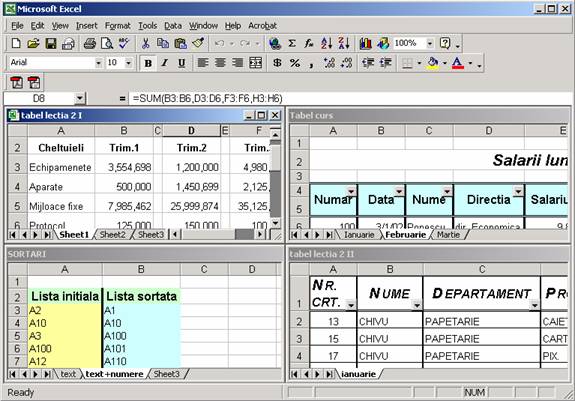The width and height of the screenshot is (575, 401).
Task: Click the formula bar SUM formula
Action: pyautogui.click(x=208, y=98)
